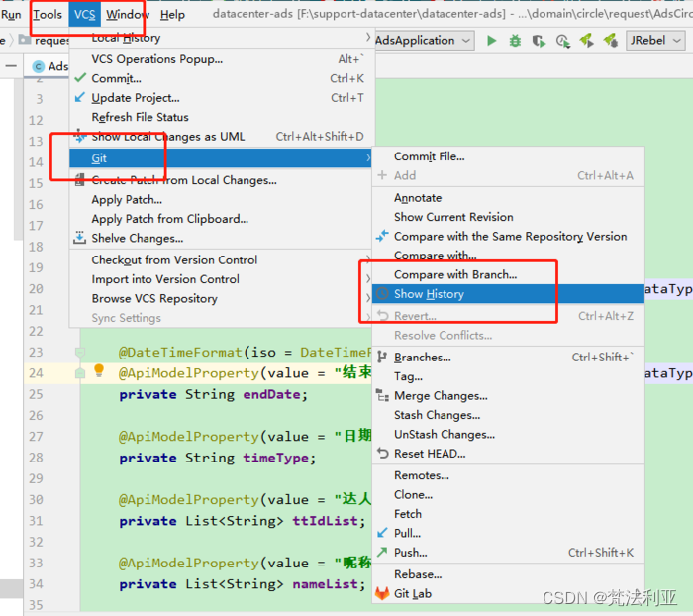Screen dimensions: 693x616
Task: Run with JRebel using the rocket icon
Action: 586,41
